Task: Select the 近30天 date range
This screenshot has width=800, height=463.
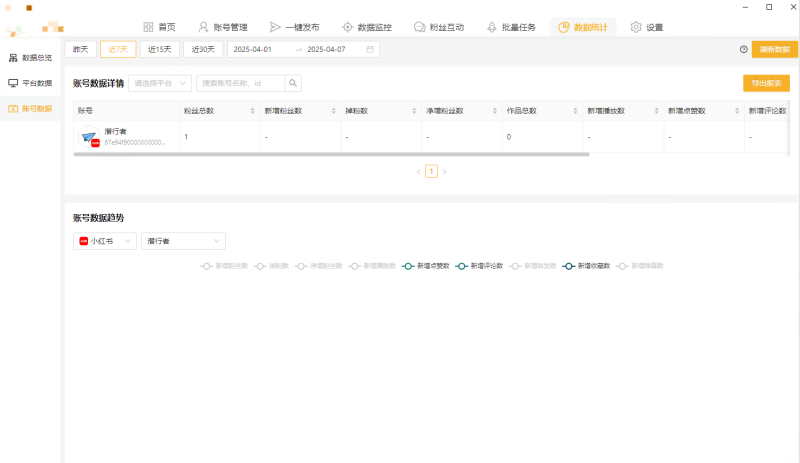Action: pyautogui.click(x=203, y=49)
